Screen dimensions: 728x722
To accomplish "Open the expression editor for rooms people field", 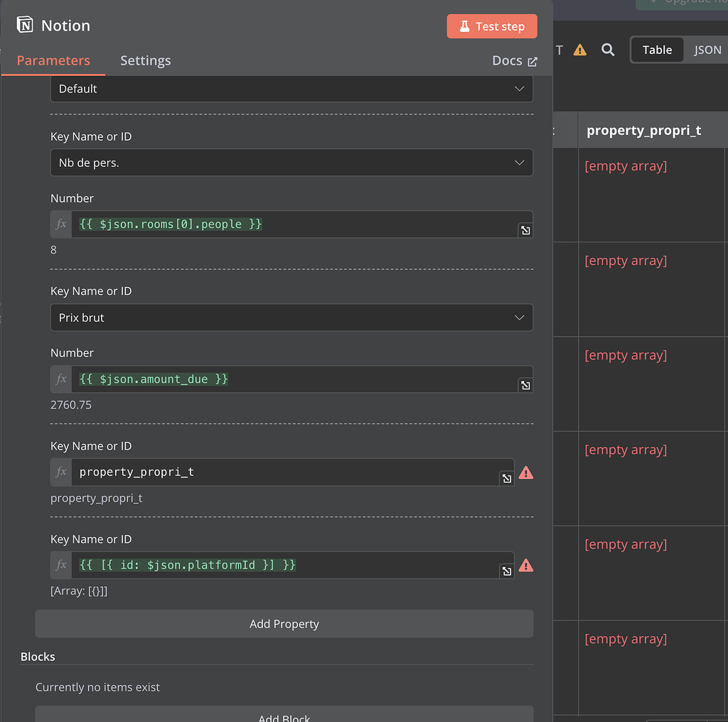I will 525,230.
